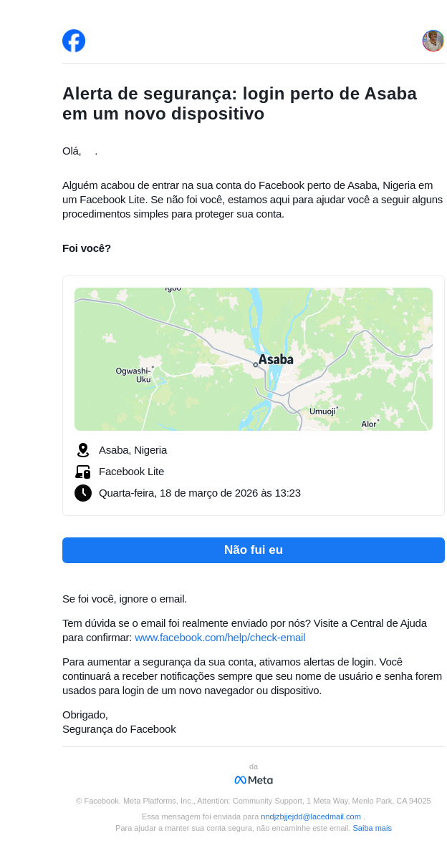
Task: Open the facebook.com/help/check-email link
Action: pyautogui.click(x=220, y=638)
